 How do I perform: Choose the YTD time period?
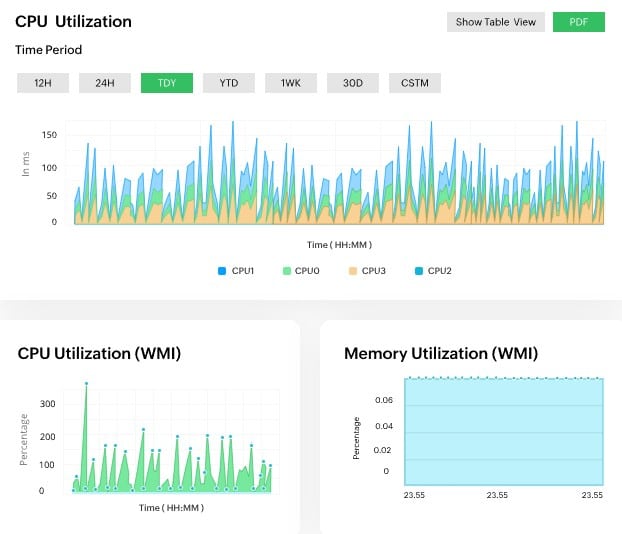click(x=229, y=83)
